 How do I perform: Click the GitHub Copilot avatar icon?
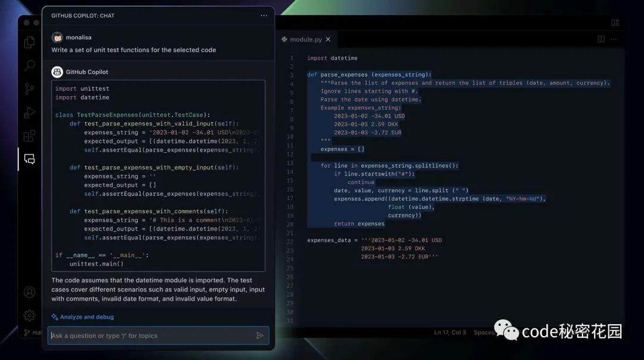pos(57,72)
